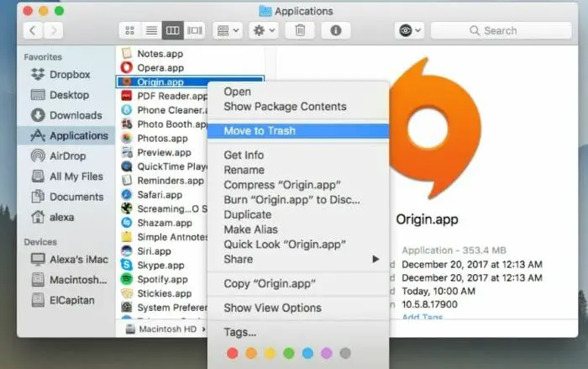Choose Burn "Origin.app" to Disc
588x369 pixels.
click(298, 200)
